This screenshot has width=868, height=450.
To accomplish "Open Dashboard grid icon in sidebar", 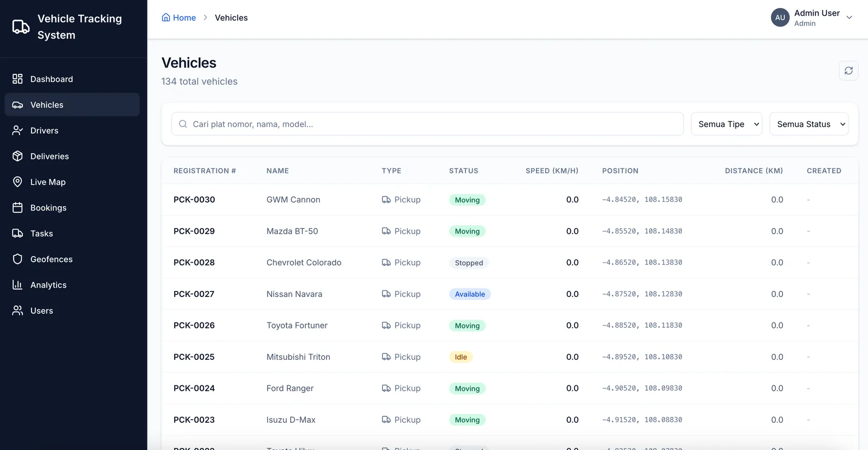I will (x=17, y=79).
